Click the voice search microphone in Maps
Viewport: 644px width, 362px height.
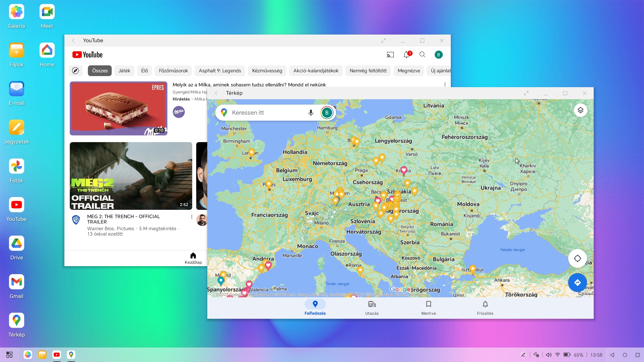coord(311,113)
